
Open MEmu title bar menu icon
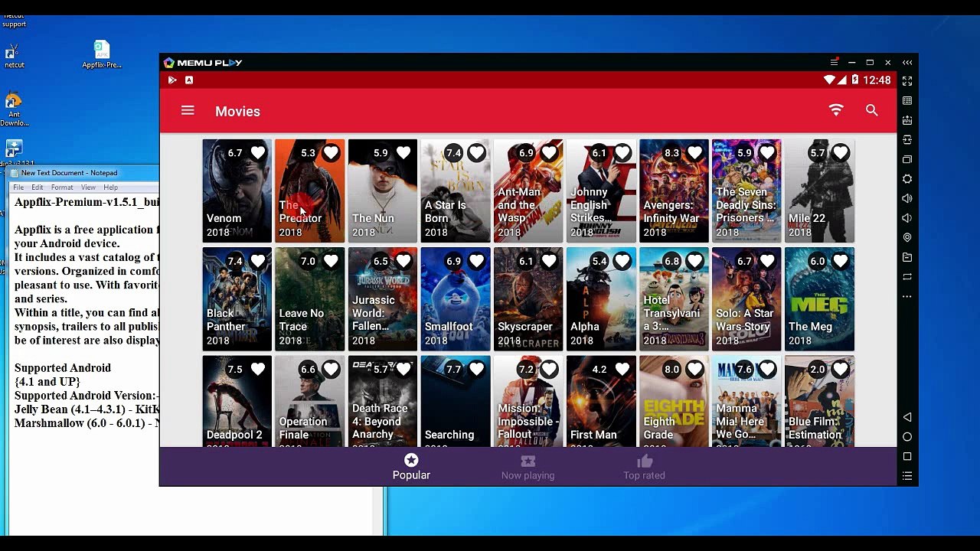tap(834, 63)
